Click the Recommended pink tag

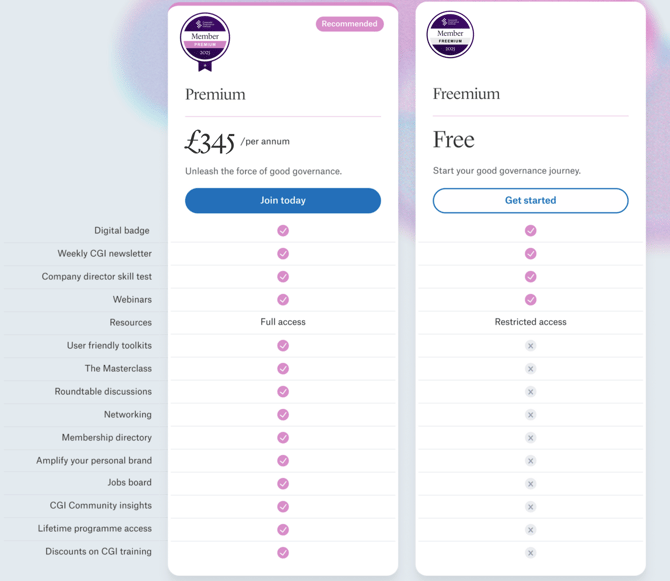point(350,24)
